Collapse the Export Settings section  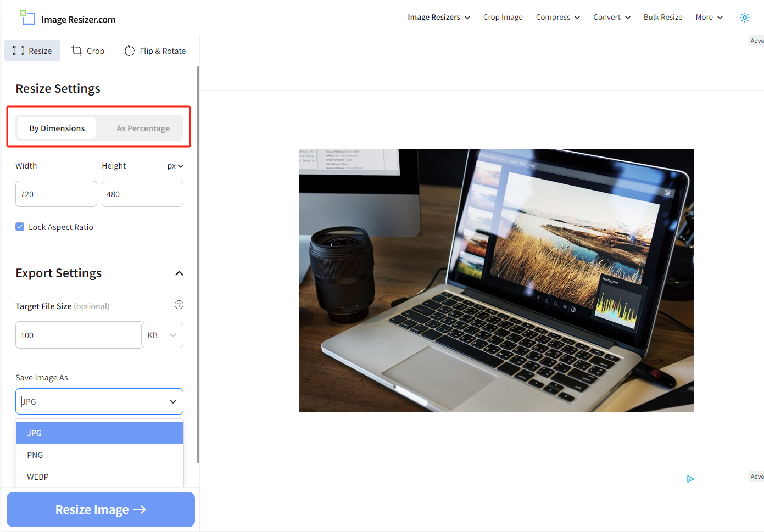point(179,273)
